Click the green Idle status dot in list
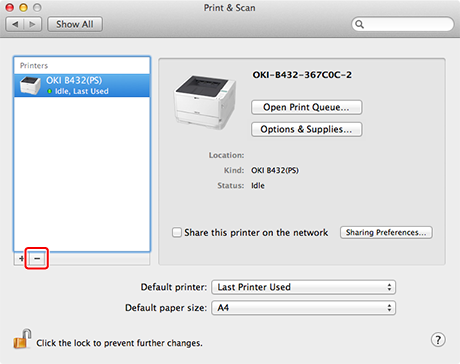Image resolution: width=460 pixels, height=364 pixels. point(50,91)
